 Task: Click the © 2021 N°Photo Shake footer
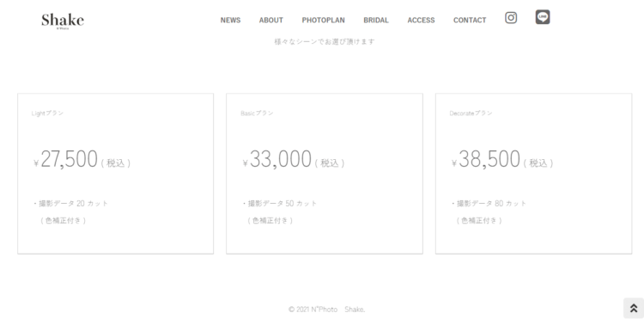coord(327,310)
